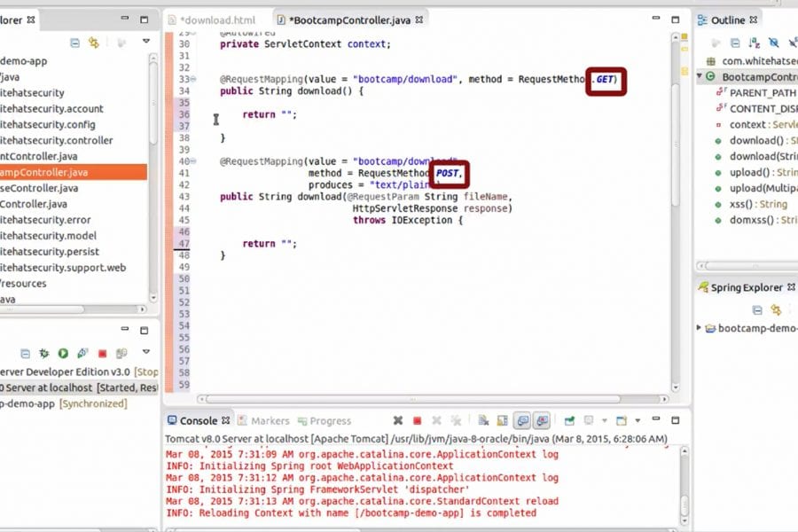Viewport: 798px width, 532px height.
Task: Select the bootcamp-demo-app Synchronized server entry
Action: coord(62,403)
